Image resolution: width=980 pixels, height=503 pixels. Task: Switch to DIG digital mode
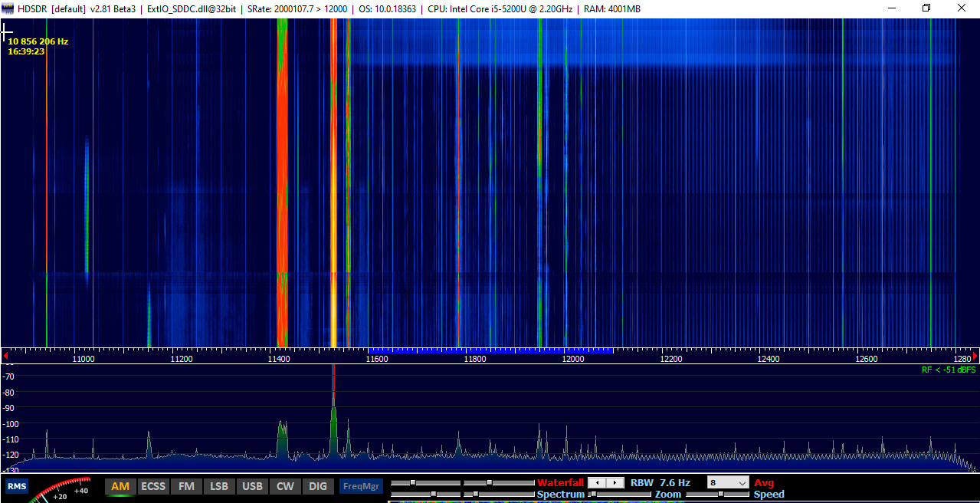pos(318,486)
